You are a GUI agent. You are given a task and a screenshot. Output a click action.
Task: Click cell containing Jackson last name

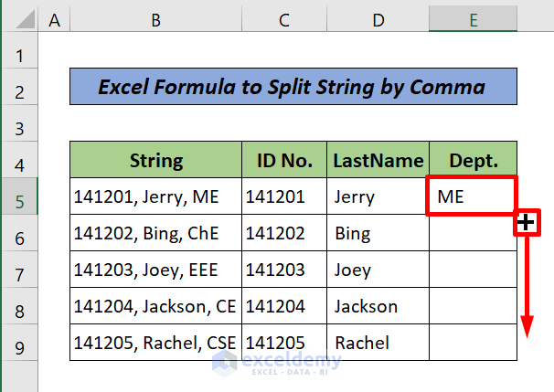pyautogui.click(x=378, y=307)
